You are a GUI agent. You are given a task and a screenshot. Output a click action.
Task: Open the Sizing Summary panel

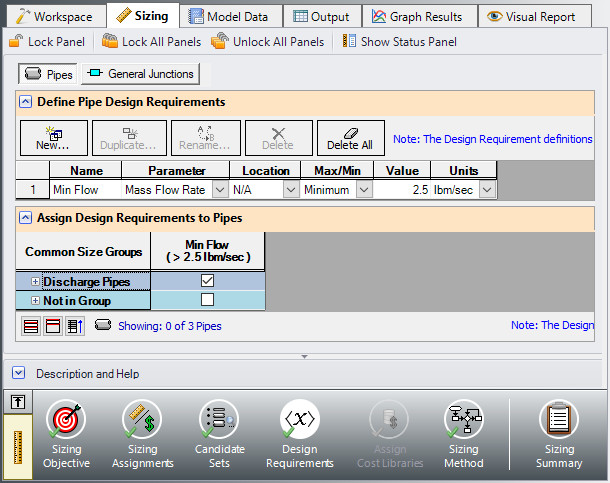558,435
